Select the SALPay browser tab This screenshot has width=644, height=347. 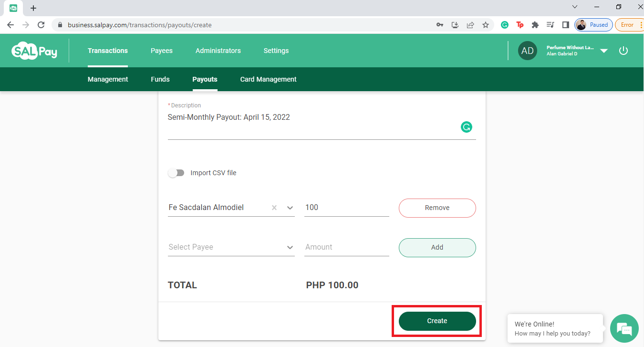click(x=13, y=8)
